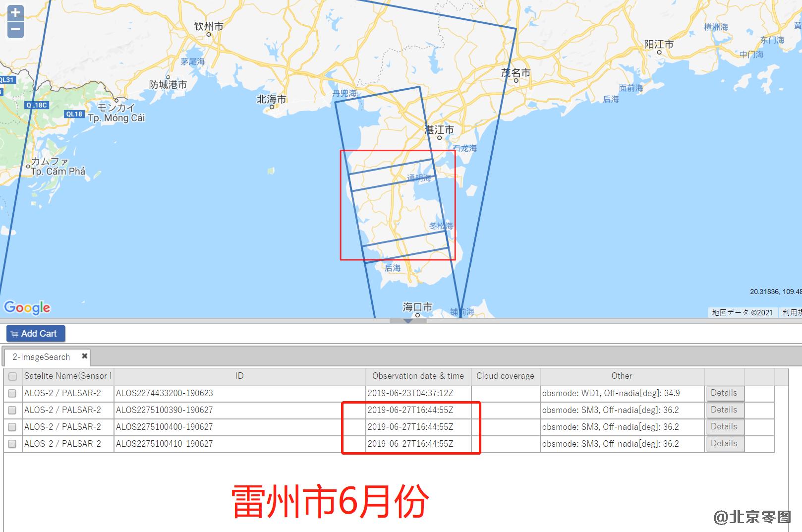The height and width of the screenshot is (532, 802).
Task: Zoom out the map with minus button
Action: pos(15,30)
